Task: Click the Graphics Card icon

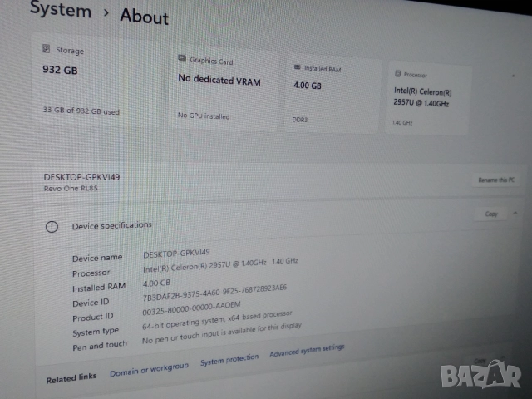Action: point(181,60)
